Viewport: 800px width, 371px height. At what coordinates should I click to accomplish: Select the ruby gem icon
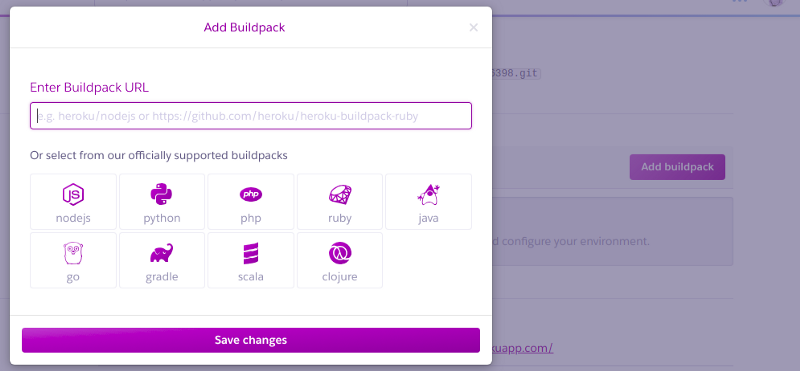pyautogui.click(x=340, y=194)
